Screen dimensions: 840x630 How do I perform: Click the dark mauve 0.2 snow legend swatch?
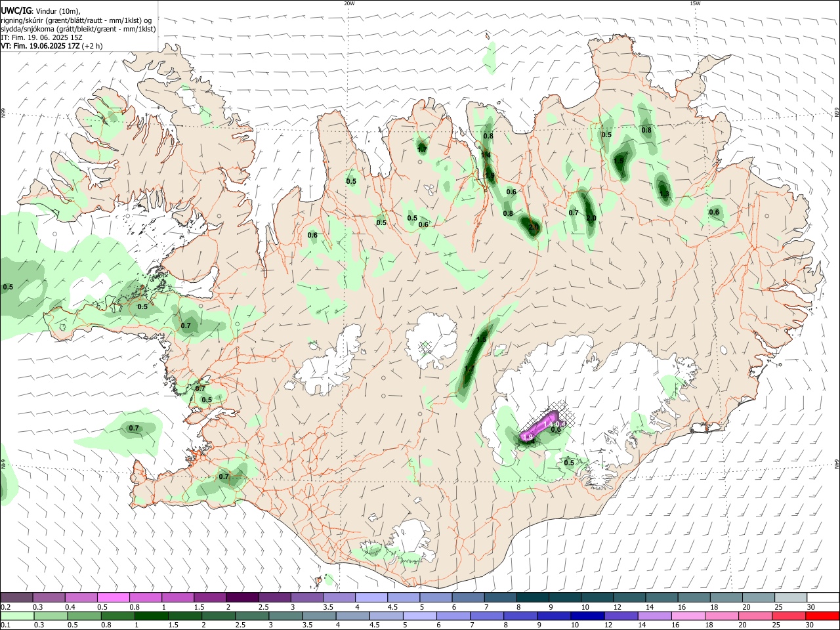(17, 598)
